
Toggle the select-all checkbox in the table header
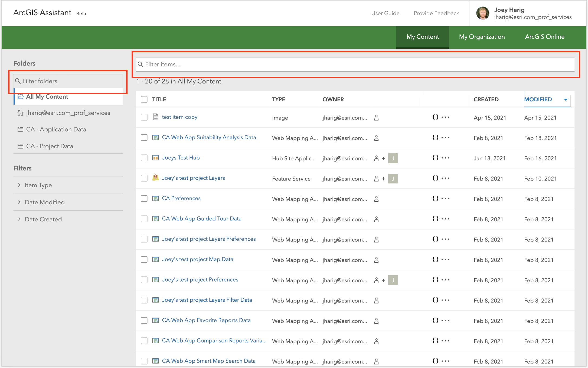pos(144,99)
